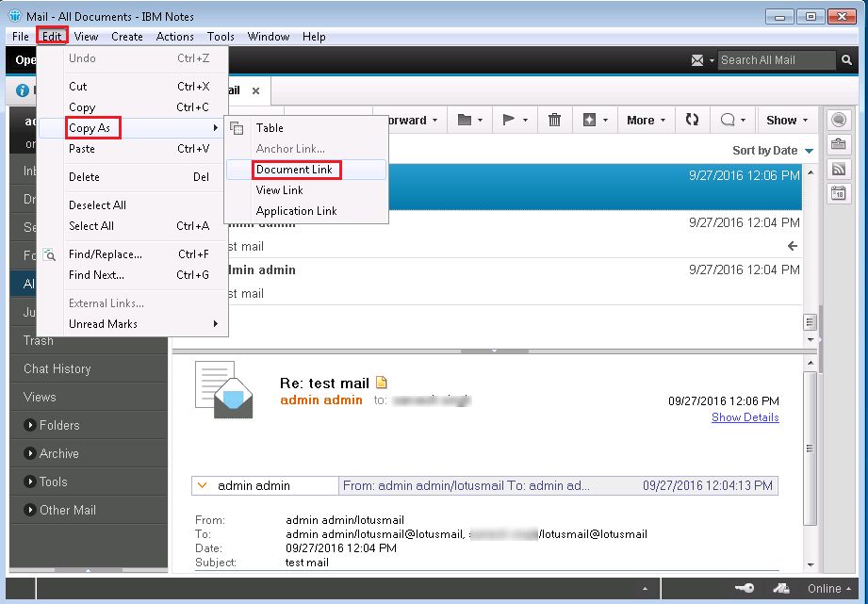The width and height of the screenshot is (868, 604).
Task: Click the collapse arrow on the preview pane divider
Action: click(495, 351)
